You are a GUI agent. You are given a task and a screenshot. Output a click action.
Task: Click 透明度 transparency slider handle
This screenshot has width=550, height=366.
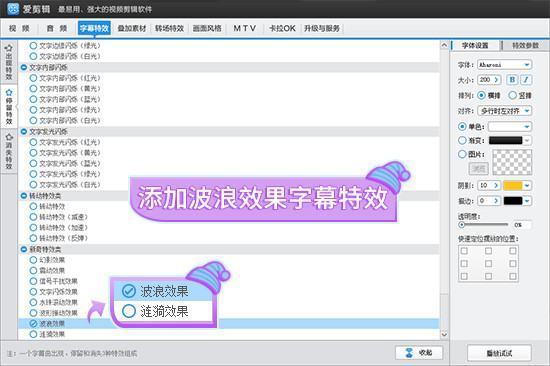point(462,225)
